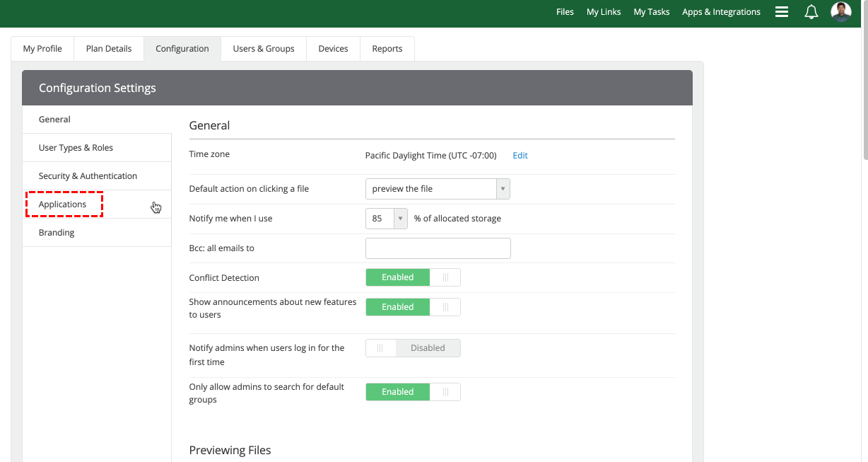Viewport: 868px width, 462px height.
Task: Toggle Only allow admins to search switch
Action: [x=413, y=392]
